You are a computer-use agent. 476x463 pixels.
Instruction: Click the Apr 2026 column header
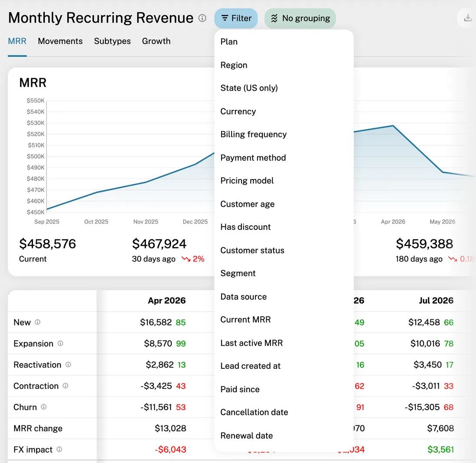[167, 301]
